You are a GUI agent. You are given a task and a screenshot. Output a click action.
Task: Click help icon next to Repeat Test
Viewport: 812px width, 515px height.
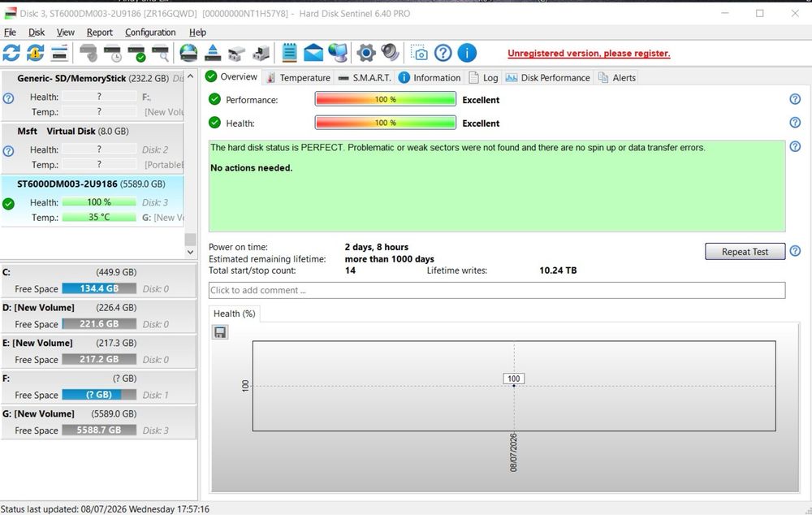point(795,251)
